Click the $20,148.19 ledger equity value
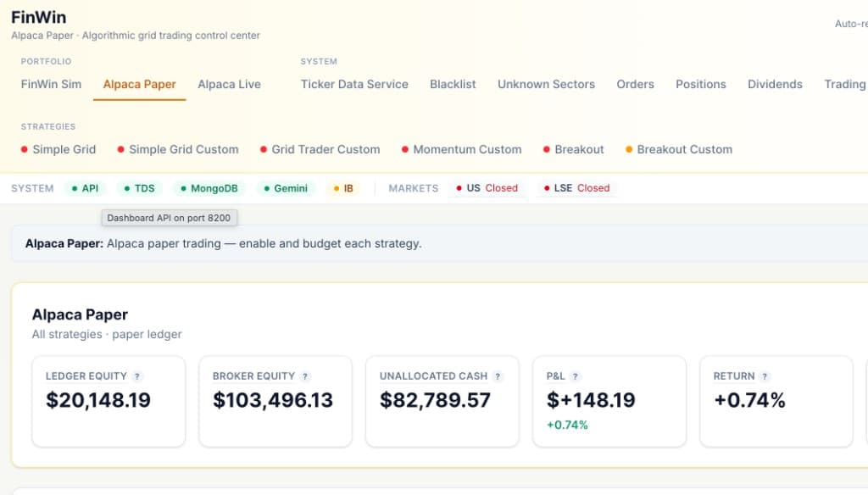Viewport: 868px width, 495px height. coord(98,400)
